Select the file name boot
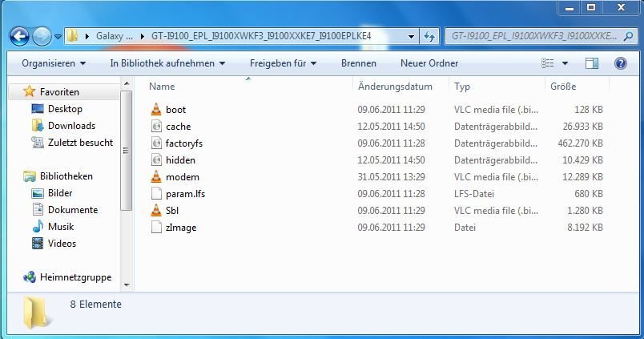Viewport: 644px width, 339px height. 175,110
